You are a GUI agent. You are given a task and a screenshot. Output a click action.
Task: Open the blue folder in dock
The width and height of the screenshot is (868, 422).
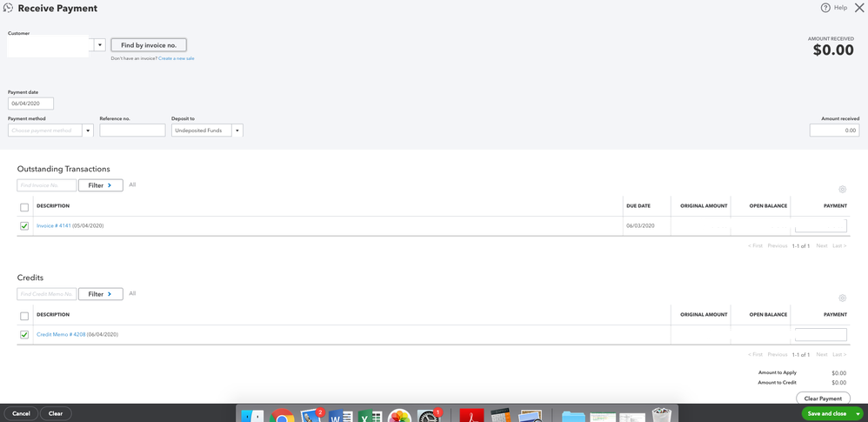click(x=573, y=416)
